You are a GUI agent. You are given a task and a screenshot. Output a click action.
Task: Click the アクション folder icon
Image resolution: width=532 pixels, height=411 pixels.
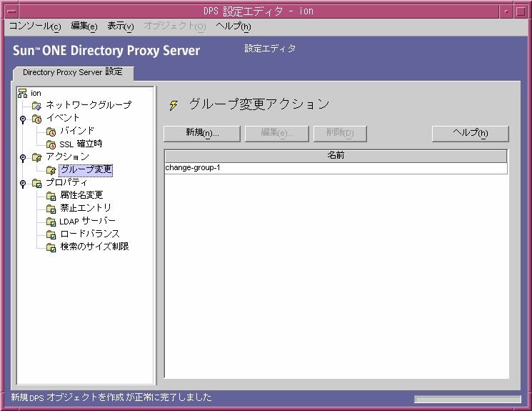click(36, 157)
